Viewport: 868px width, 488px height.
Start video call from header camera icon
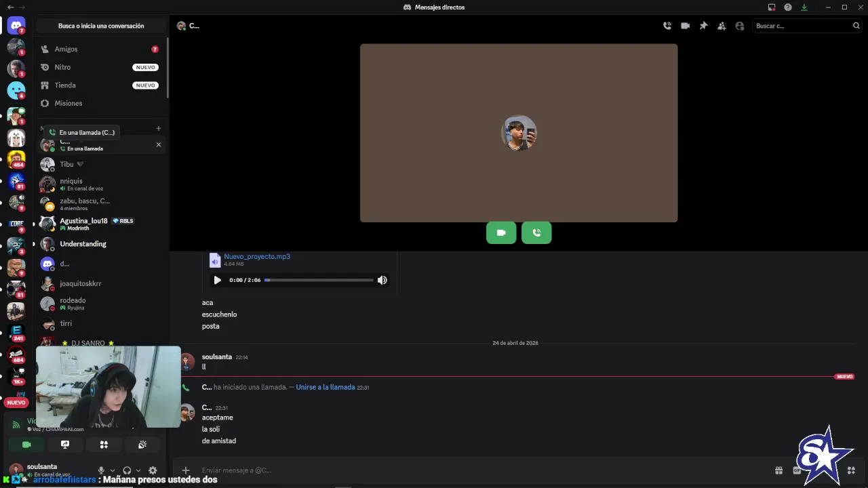[686, 26]
